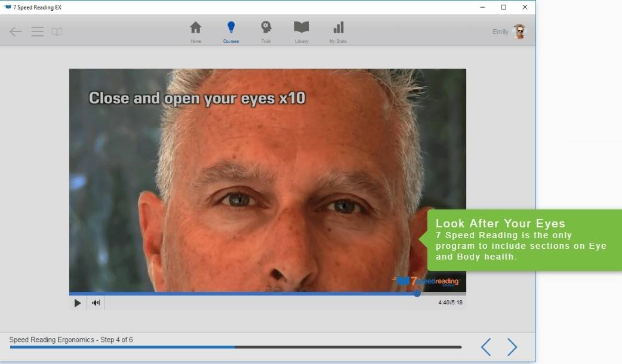Click the video frame of the man
The image size is (622, 364).
tap(267, 180)
